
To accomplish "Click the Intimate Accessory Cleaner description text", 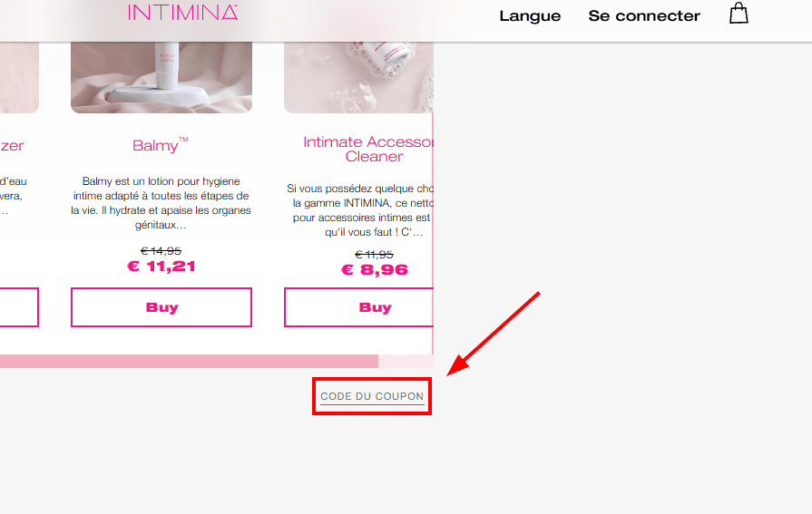I will pyautogui.click(x=360, y=210).
